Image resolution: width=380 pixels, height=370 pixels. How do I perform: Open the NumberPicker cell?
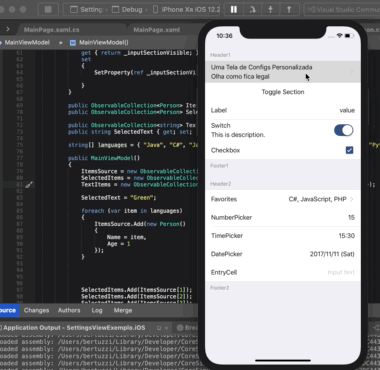pyautogui.click(x=283, y=217)
